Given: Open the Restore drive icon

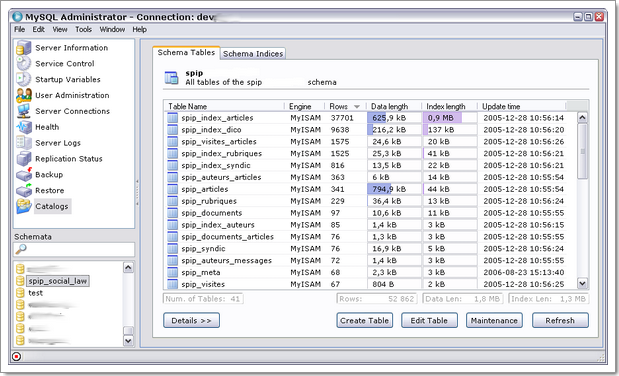Looking at the screenshot, I should 24,190.
